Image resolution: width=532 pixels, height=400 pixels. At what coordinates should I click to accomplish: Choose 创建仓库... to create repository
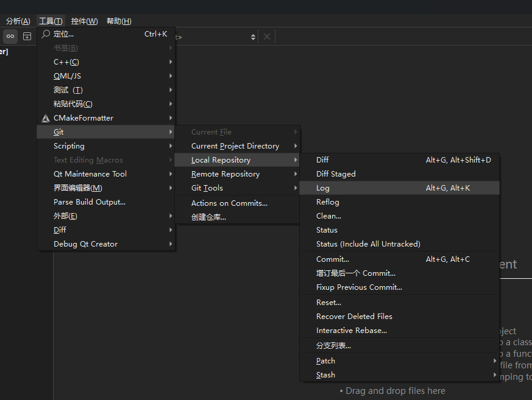coord(208,217)
